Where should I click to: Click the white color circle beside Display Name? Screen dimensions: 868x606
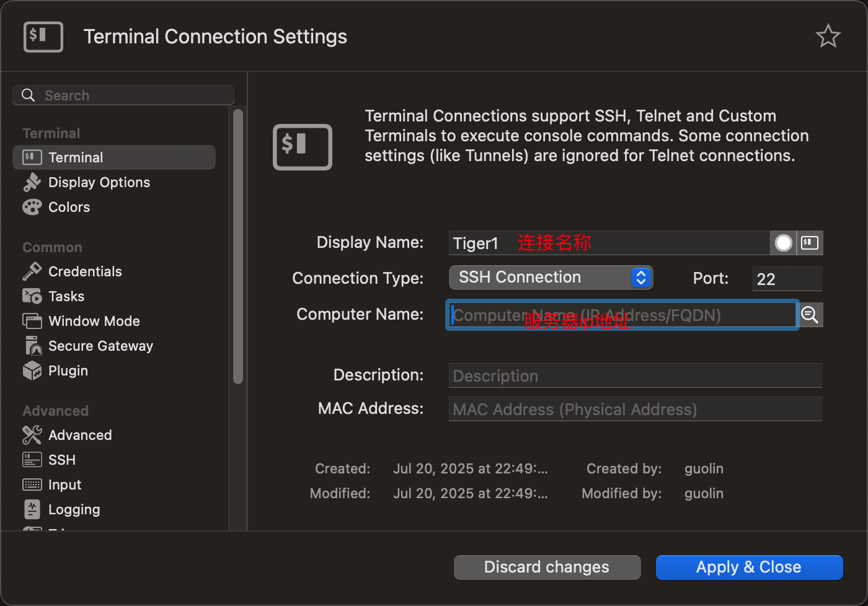pyautogui.click(x=783, y=243)
